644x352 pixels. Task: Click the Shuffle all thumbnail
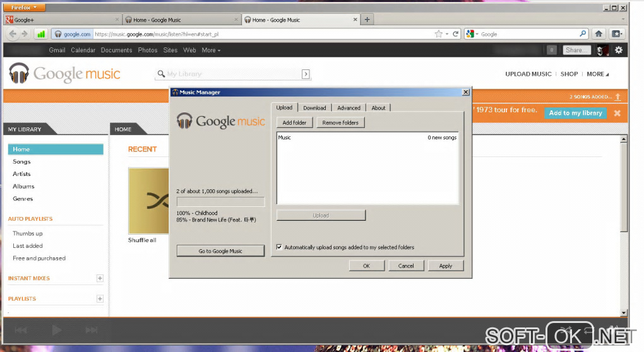[x=148, y=201]
